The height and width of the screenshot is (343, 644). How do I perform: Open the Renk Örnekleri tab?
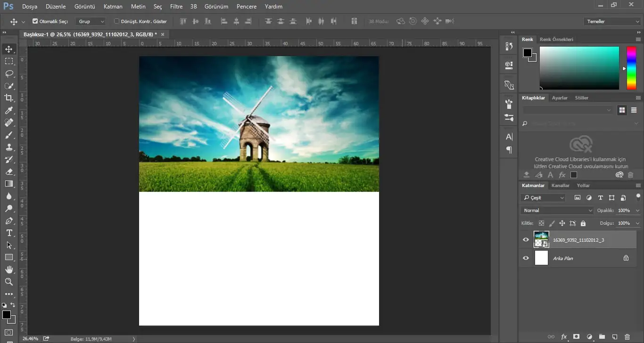click(556, 40)
